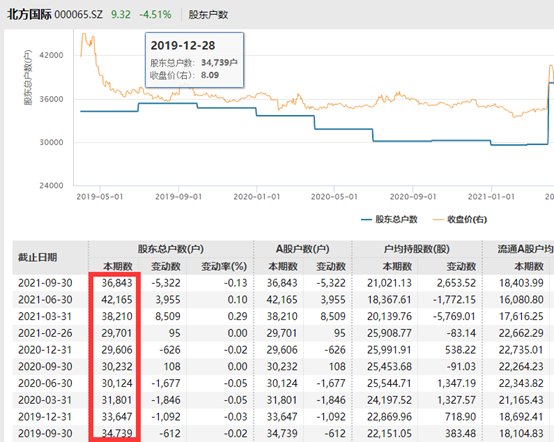Click per-holder shares value 22,151.05
Viewport: 554px width, 442px height.
pos(389,433)
